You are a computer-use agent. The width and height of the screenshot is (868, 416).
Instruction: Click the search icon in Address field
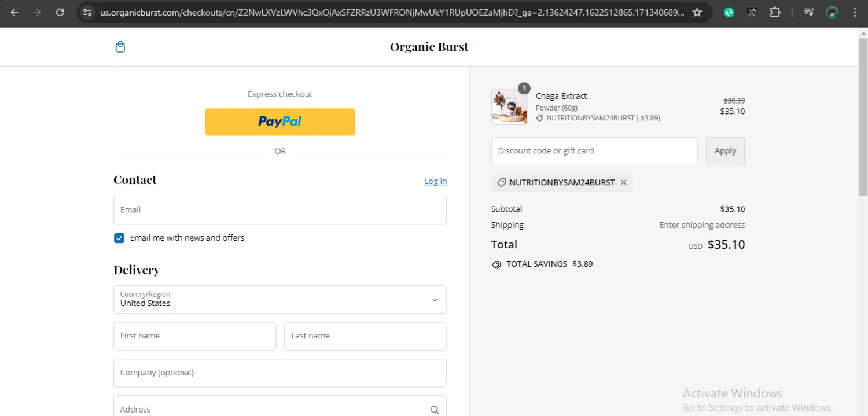435,410
